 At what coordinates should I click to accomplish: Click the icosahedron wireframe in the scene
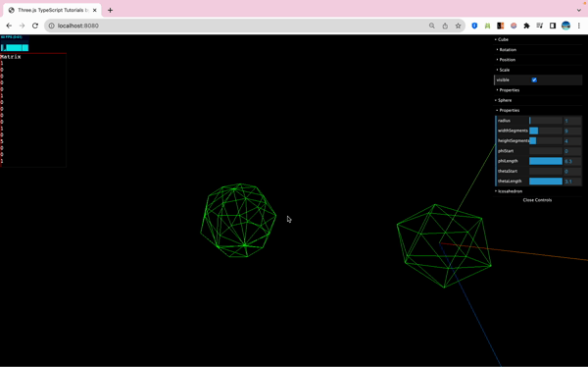[x=444, y=246]
